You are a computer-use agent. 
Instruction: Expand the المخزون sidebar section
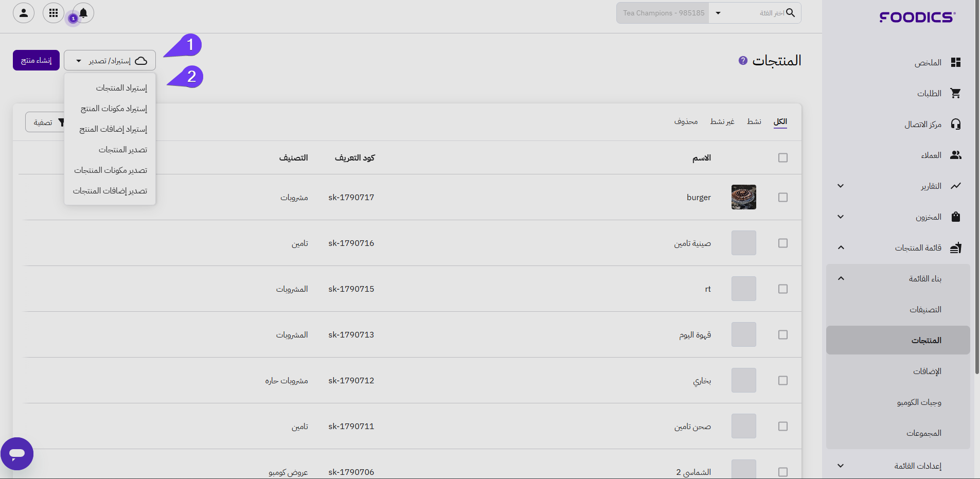click(841, 217)
